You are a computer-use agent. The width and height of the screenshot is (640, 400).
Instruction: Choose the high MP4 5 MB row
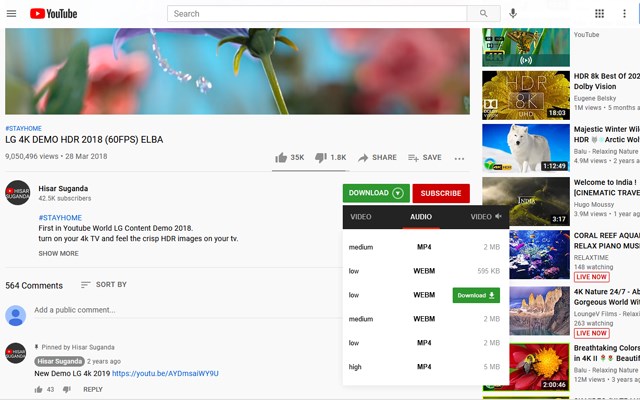coord(424,367)
